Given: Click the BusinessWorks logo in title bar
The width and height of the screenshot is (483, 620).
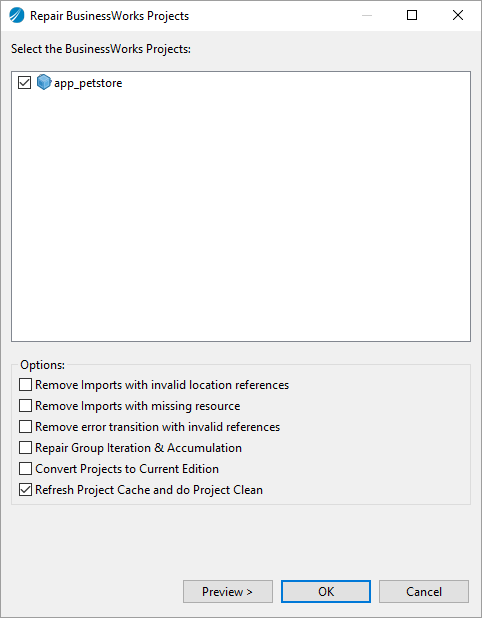Looking at the screenshot, I should [x=17, y=16].
